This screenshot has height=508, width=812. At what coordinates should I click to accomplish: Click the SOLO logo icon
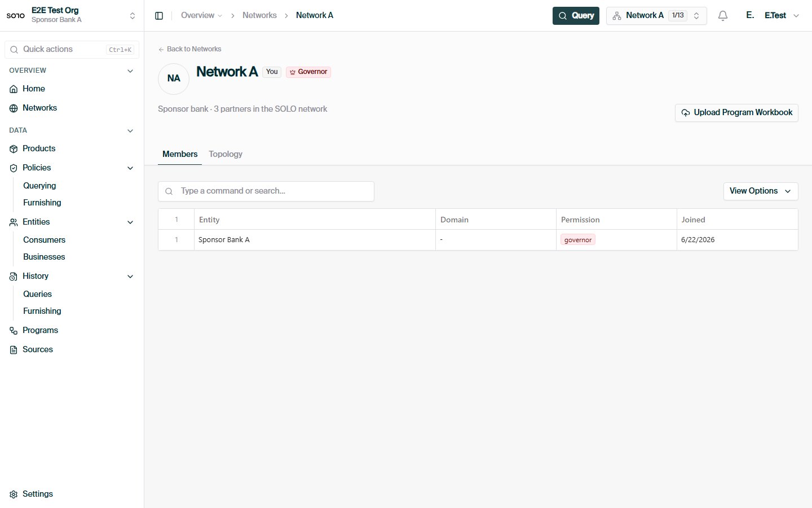pos(16,15)
